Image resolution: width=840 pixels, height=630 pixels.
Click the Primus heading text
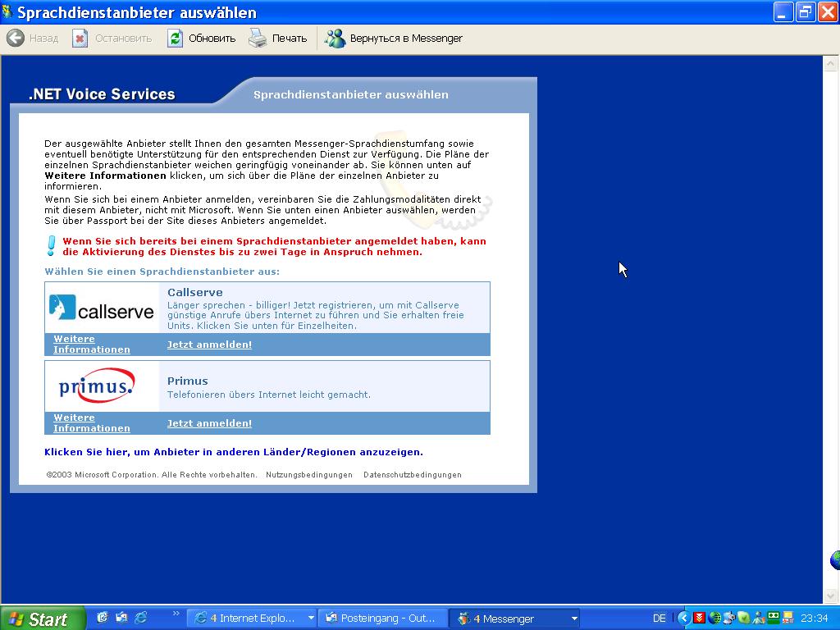pyautogui.click(x=188, y=381)
